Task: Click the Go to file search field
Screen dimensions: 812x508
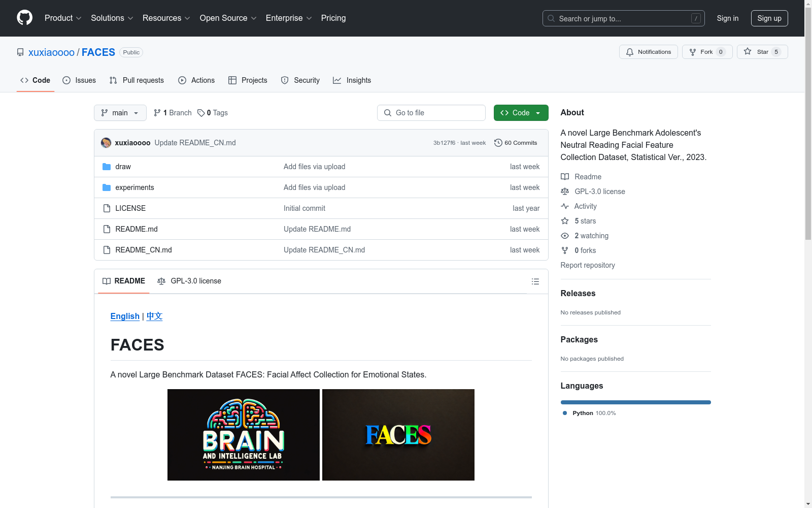Action: [431, 113]
